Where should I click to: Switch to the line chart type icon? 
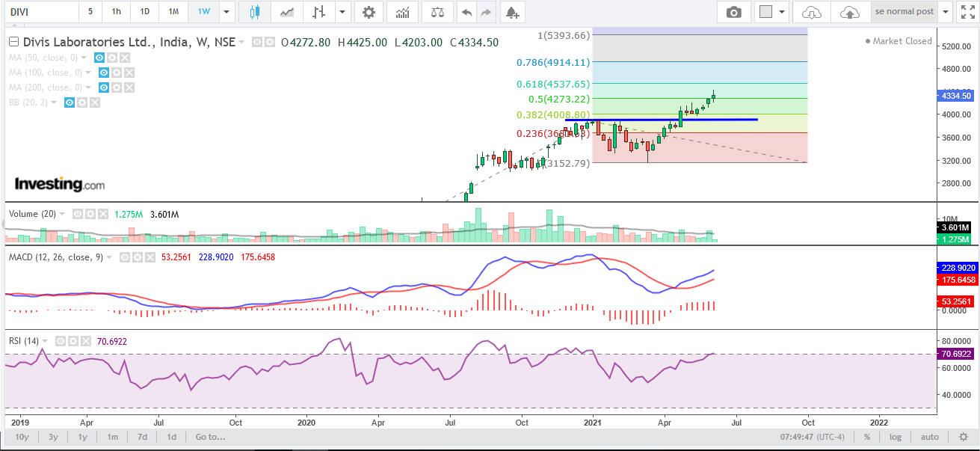[x=286, y=12]
